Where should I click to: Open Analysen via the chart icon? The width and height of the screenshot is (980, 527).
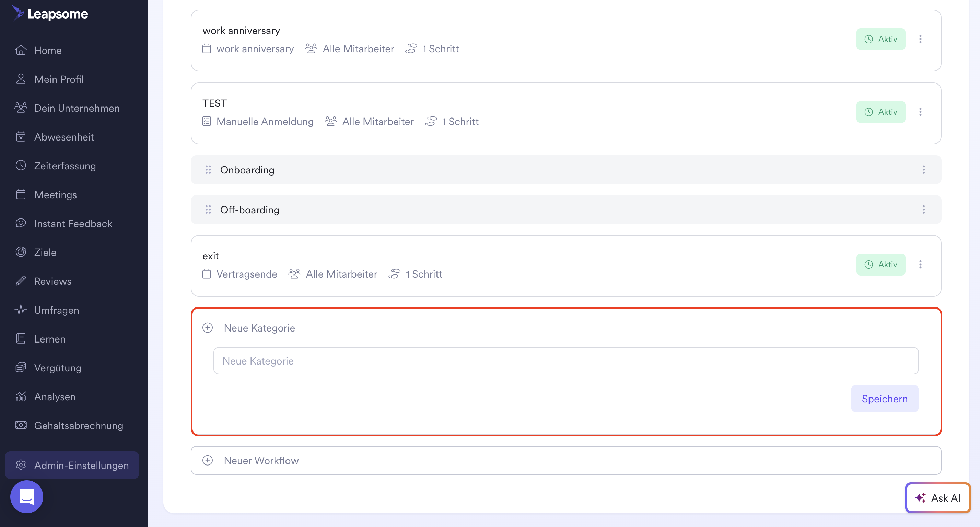pyautogui.click(x=21, y=396)
